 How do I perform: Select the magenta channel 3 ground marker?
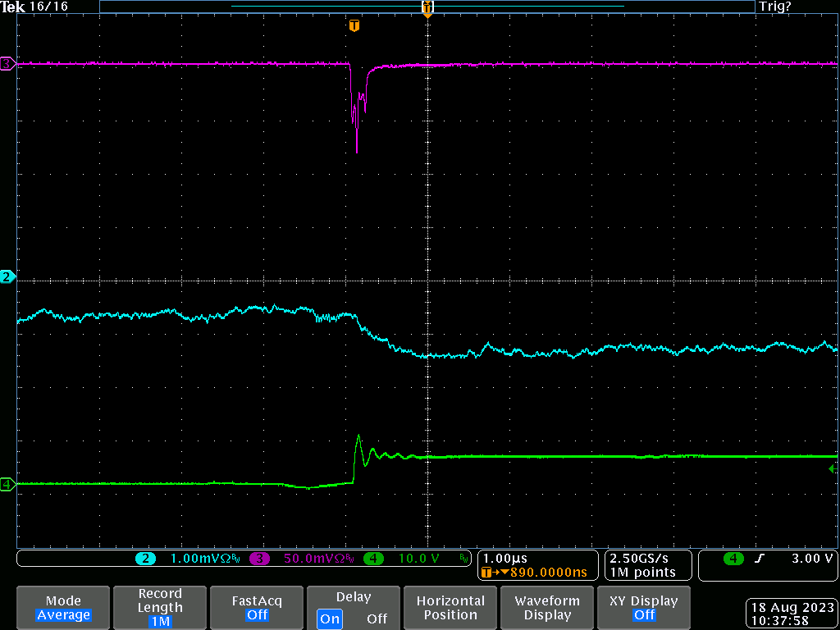click(x=7, y=64)
